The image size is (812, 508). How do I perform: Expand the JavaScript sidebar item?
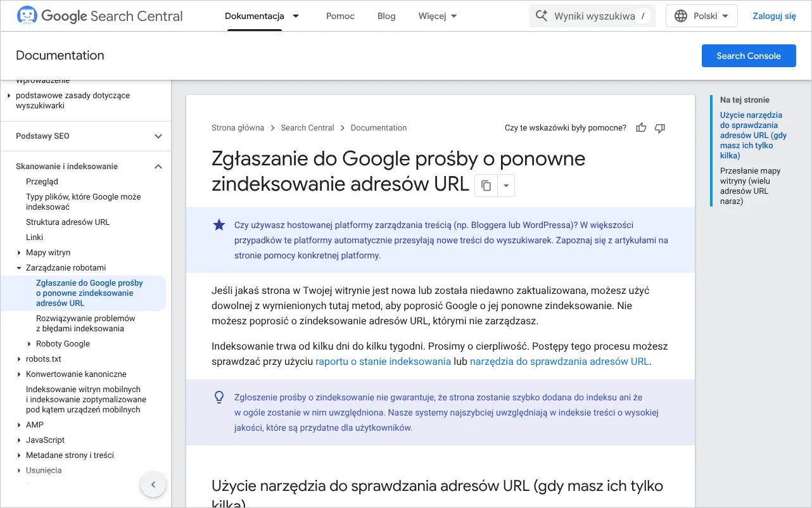pyautogui.click(x=19, y=440)
